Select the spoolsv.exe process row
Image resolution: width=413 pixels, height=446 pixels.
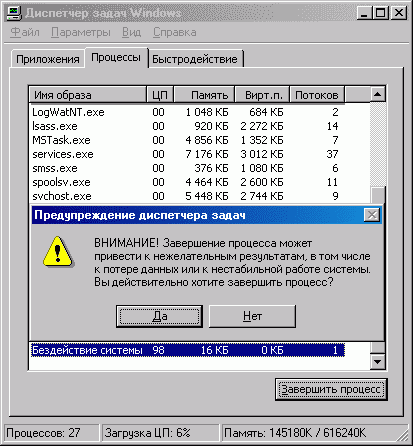pos(187,182)
